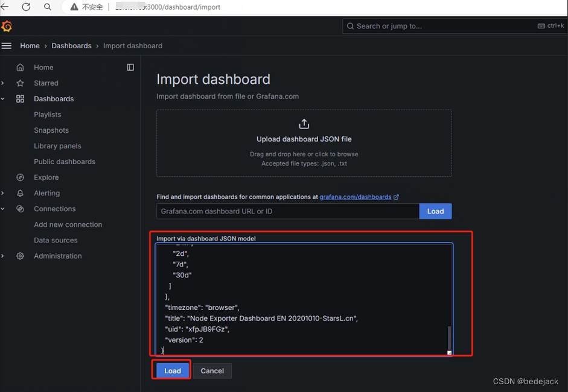
Task: Click the Starred star icon
Action: pos(20,83)
